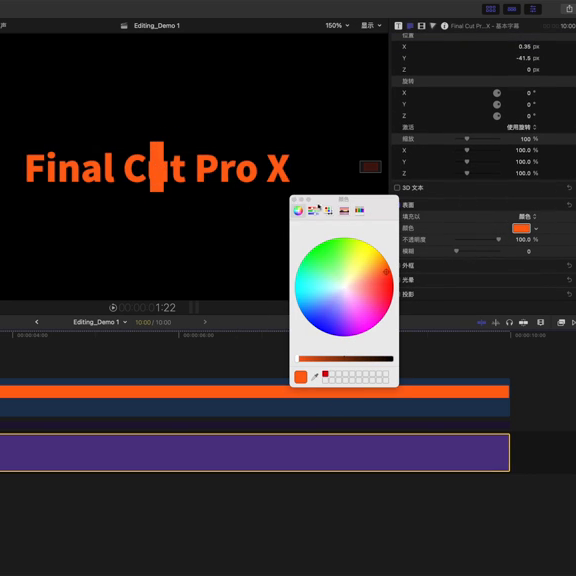Image resolution: width=576 pixels, height=576 pixels.
Task: Click the orange 颜色 swatch in inspector
Action: [521, 228]
